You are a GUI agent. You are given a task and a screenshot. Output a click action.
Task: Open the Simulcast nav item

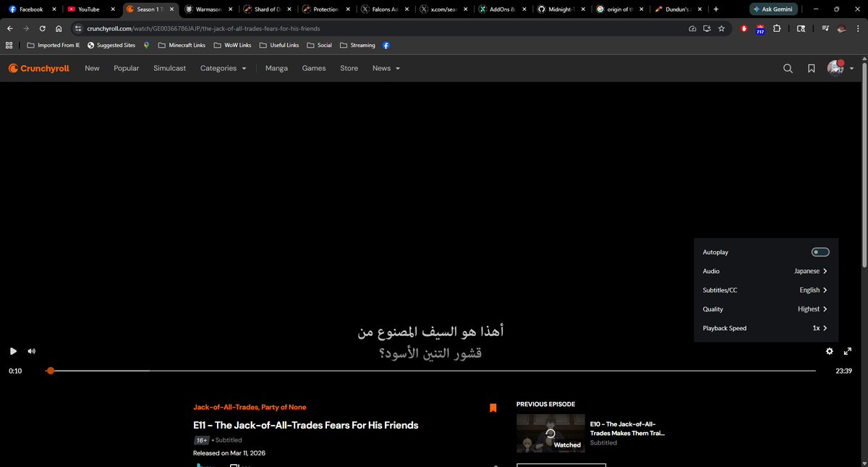coord(169,68)
